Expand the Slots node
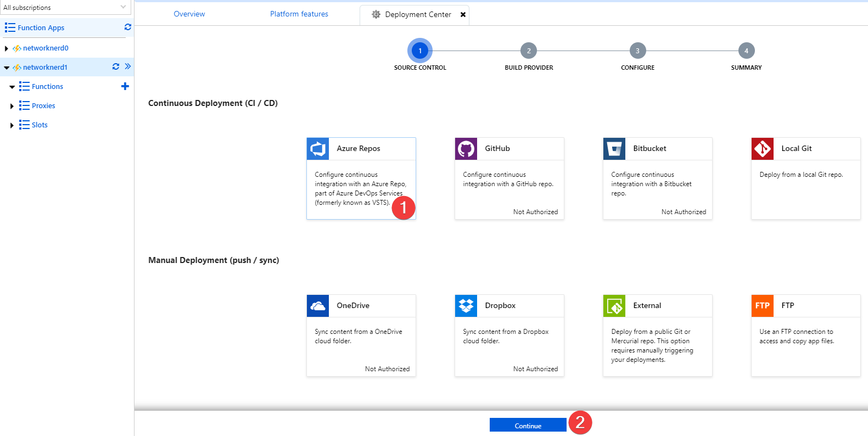868x436 pixels. pyautogui.click(x=12, y=125)
